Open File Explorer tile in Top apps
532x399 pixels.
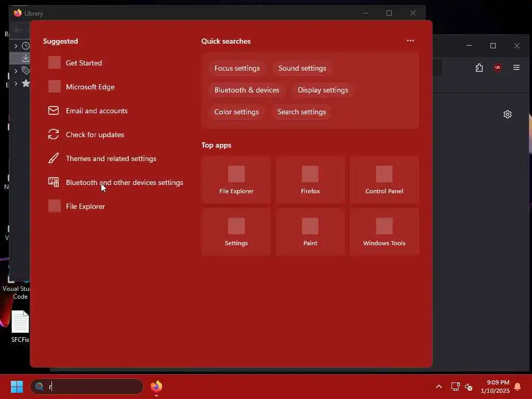point(236,180)
